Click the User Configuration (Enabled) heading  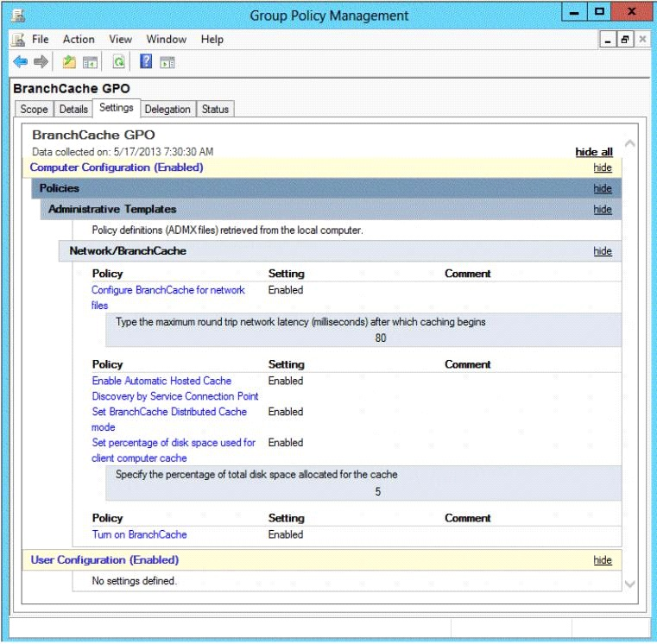(x=104, y=560)
